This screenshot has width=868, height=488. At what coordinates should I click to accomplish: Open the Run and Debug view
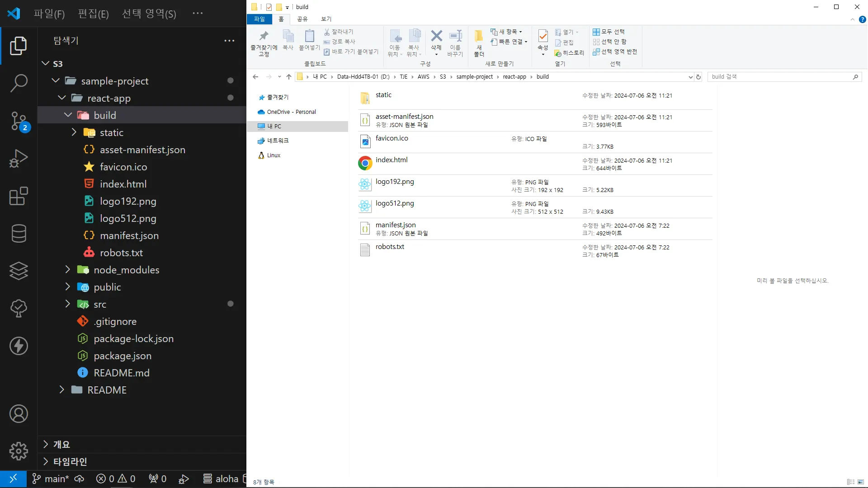(x=19, y=159)
